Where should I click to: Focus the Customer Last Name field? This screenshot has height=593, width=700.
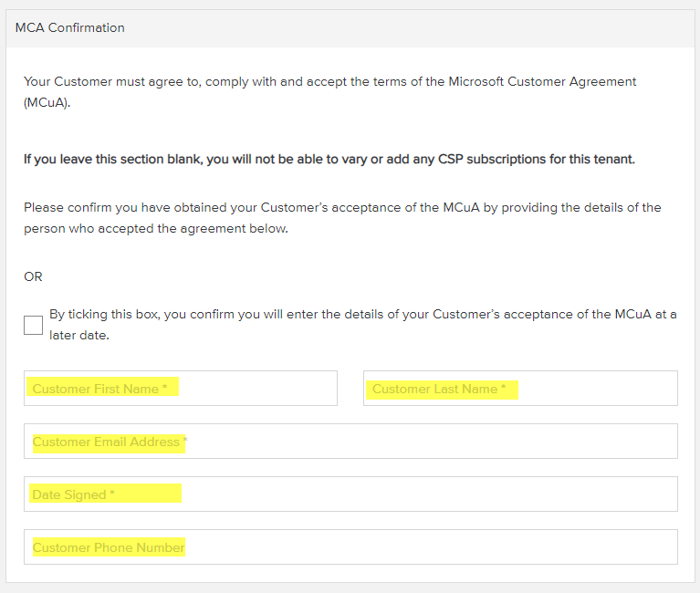click(x=520, y=389)
